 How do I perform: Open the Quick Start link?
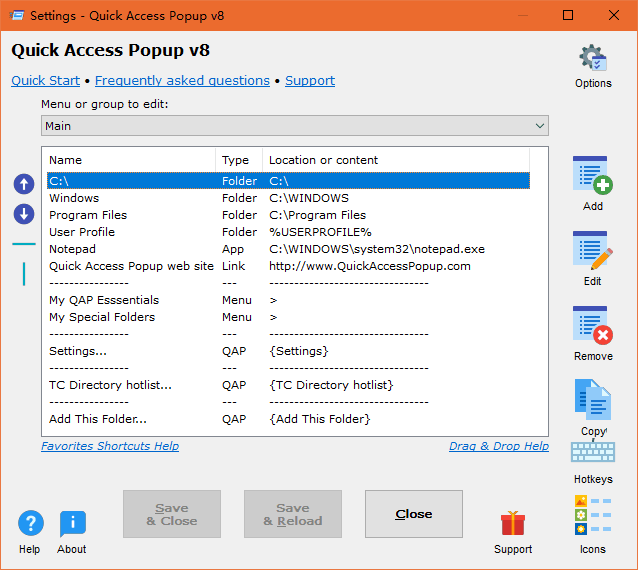[x=45, y=81]
